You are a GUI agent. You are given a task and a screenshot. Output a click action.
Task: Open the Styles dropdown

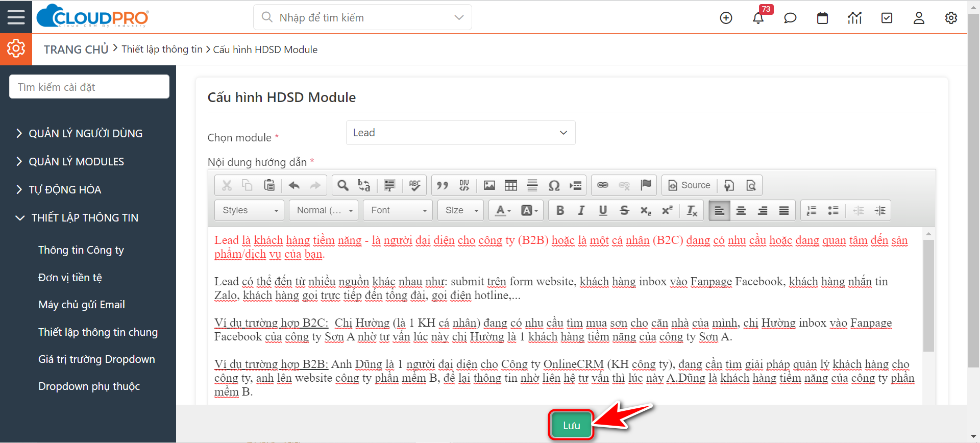click(250, 210)
